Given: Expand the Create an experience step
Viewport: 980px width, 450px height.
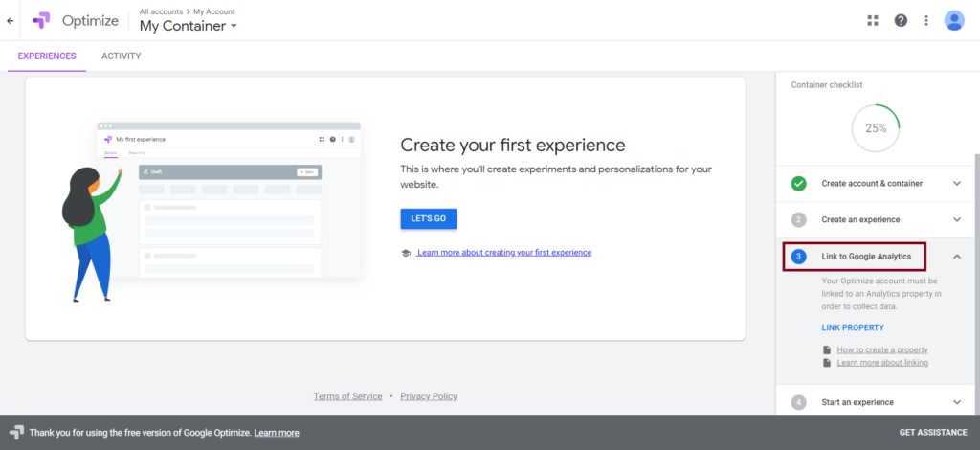Looking at the screenshot, I should tap(956, 219).
